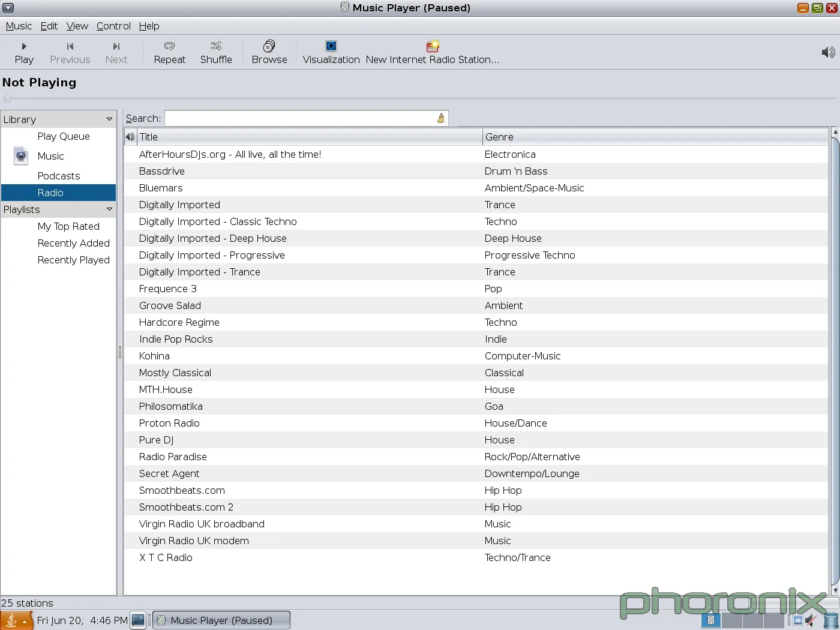Screen dimensions: 840x630
Task: Select the X T C Radio station
Action: click(476, 557)
